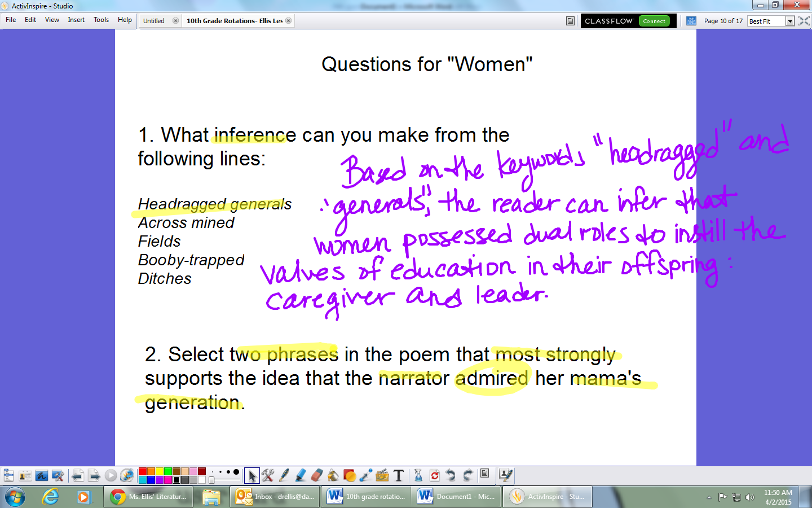
Task: Open the Insert menu
Action: click(x=76, y=20)
